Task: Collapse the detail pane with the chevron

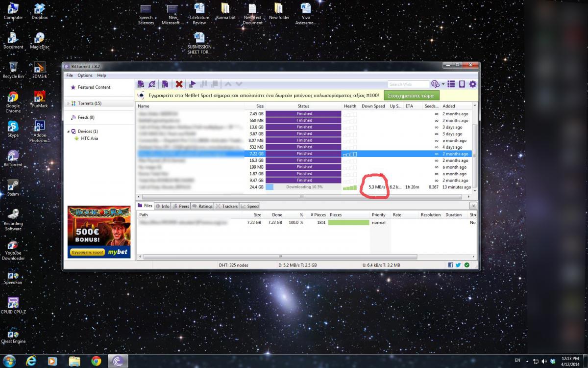Action: coord(473,206)
